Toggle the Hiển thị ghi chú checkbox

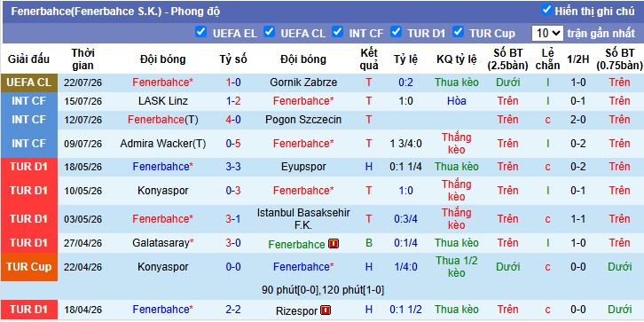tap(546, 10)
